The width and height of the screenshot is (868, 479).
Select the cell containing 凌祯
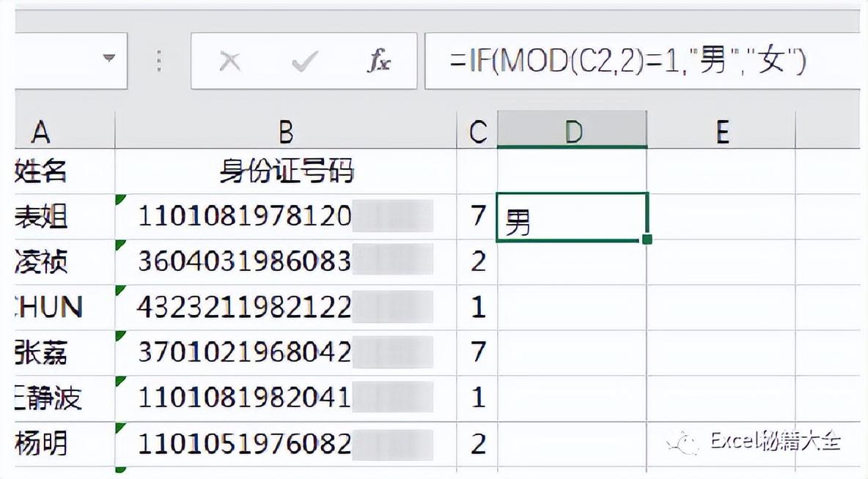[65, 261]
